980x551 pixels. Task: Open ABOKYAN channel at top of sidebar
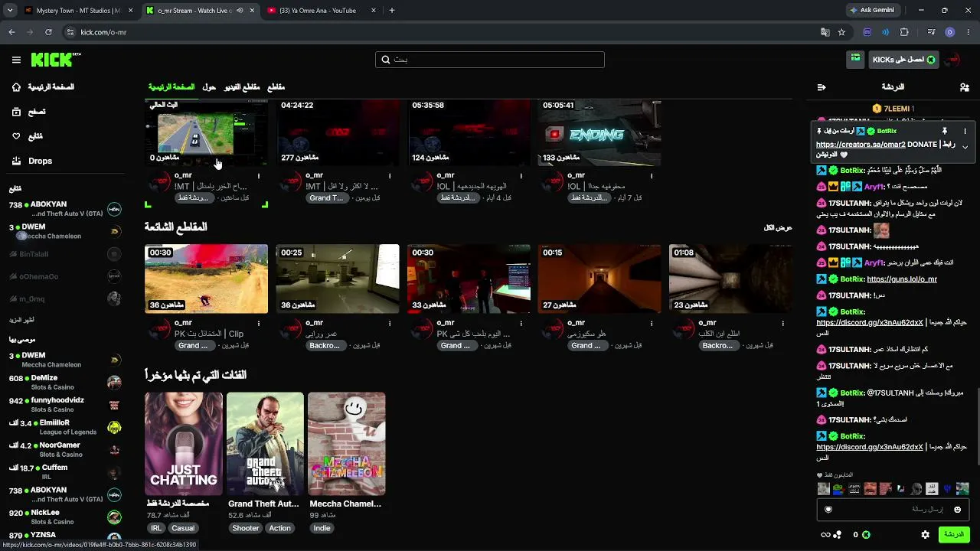point(65,209)
